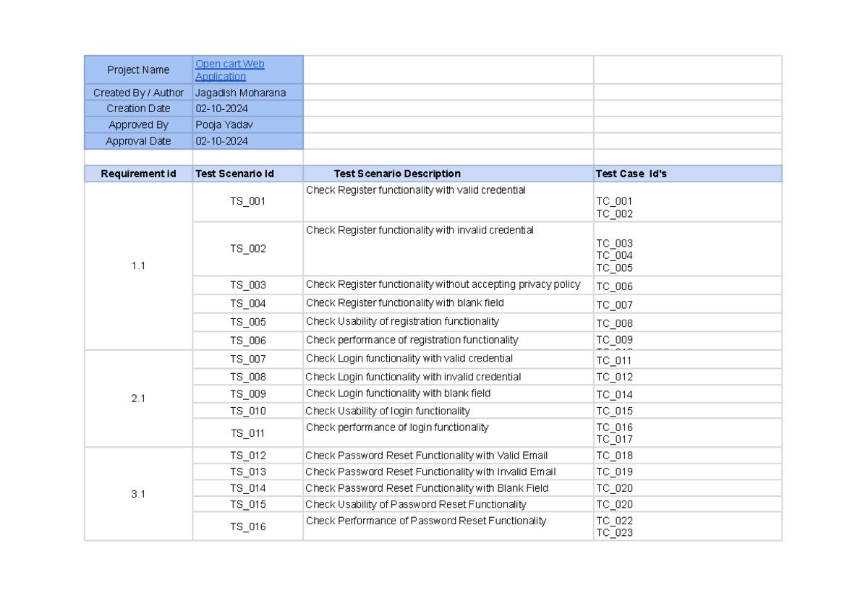Select requirement id cell '3.1'
This screenshot has width=868, height=614.
coord(138,494)
